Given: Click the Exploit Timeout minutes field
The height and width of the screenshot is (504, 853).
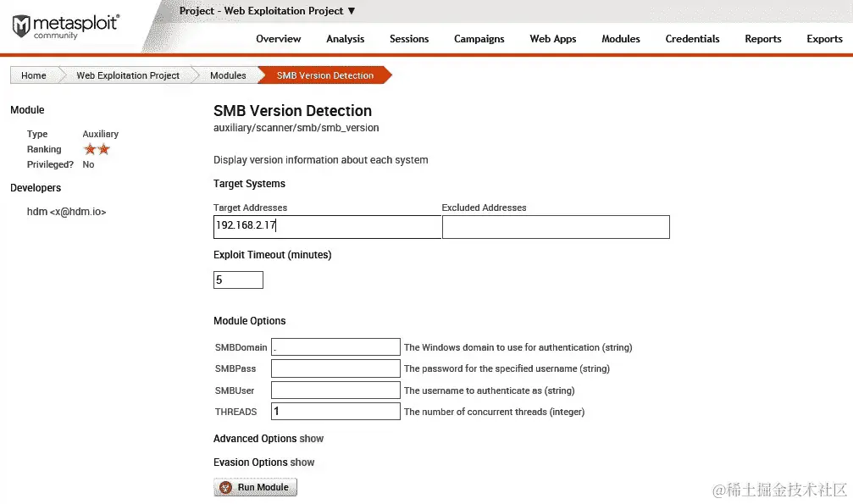Looking at the screenshot, I should point(238,280).
